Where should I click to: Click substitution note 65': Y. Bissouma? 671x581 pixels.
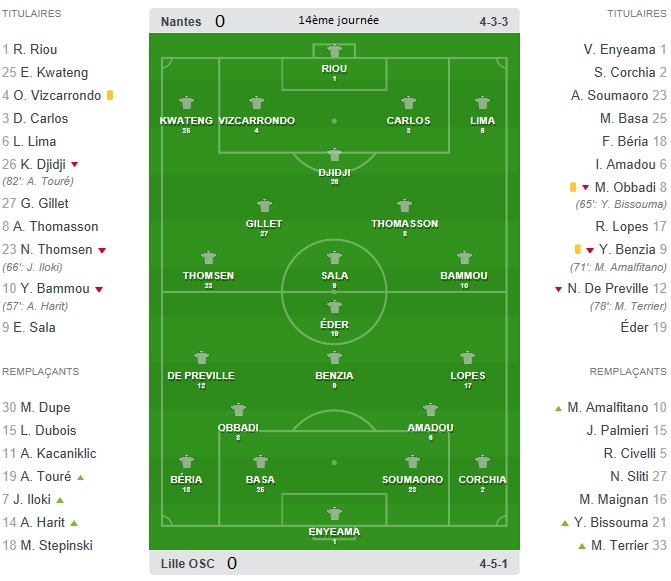[x=621, y=204]
